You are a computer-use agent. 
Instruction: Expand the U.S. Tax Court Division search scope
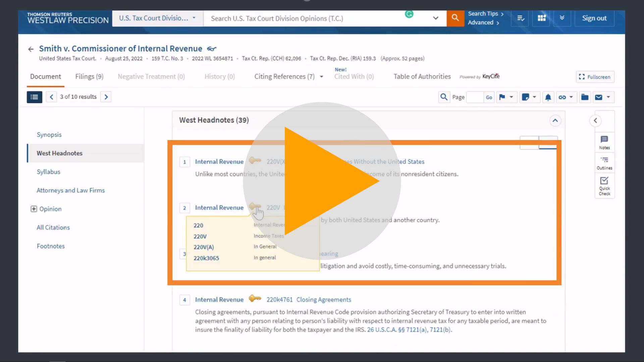(194, 18)
